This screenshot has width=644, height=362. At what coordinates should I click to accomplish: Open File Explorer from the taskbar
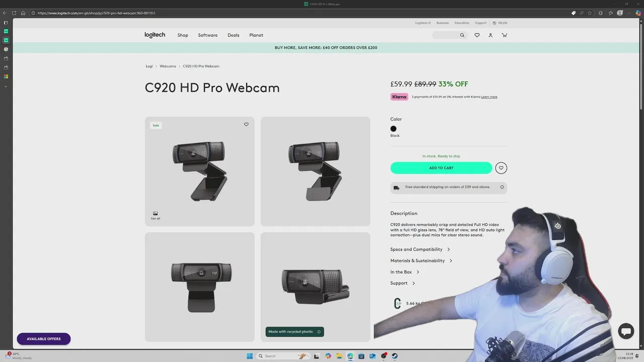coord(339,356)
